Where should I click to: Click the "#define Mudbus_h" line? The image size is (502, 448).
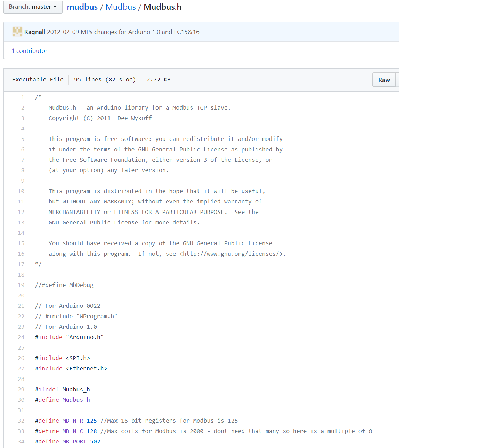62,400
